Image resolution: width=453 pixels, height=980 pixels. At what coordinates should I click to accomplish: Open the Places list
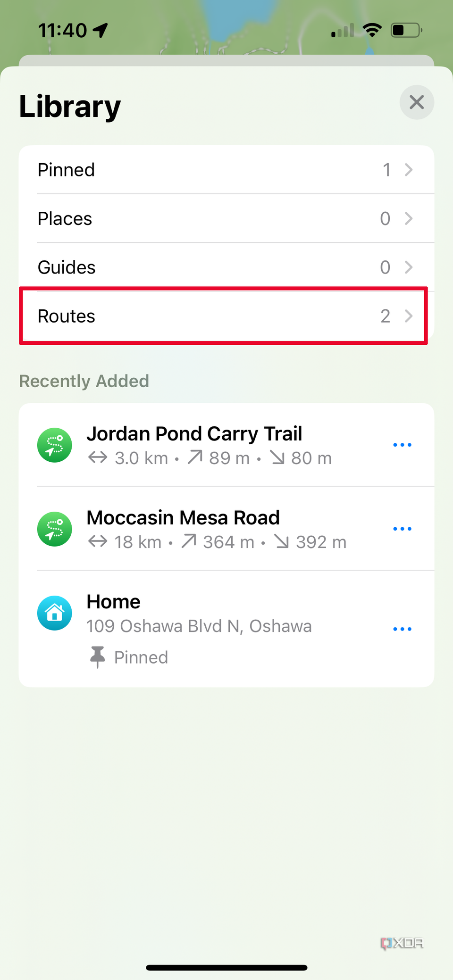click(226, 218)
